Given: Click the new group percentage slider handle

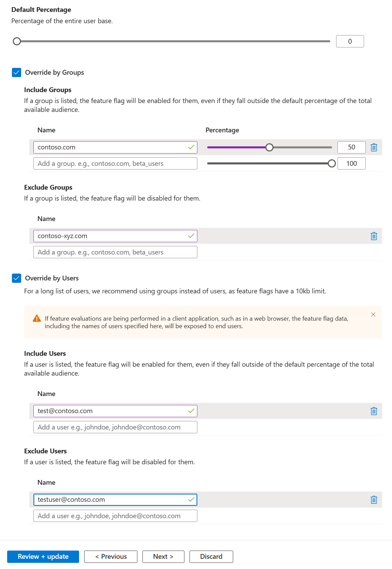Looking at the screenshot, I should [x=332, y=163].
